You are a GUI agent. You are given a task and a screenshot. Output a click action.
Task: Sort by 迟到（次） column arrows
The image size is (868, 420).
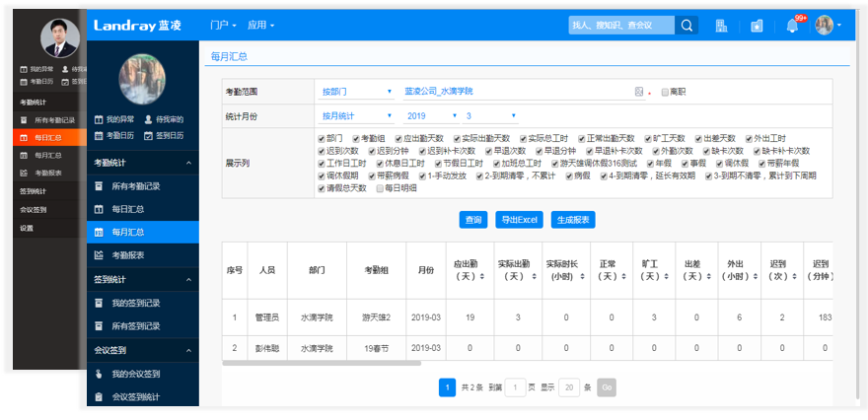[793, 276]
